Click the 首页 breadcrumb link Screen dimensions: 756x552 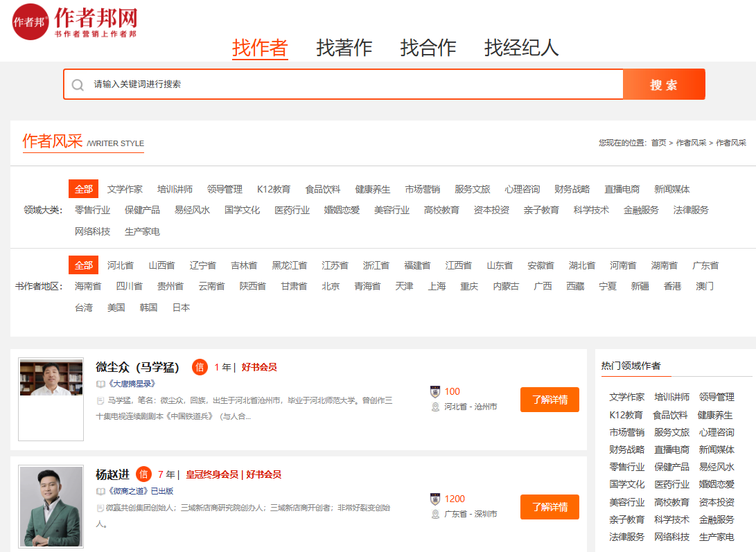coord(658,143)
